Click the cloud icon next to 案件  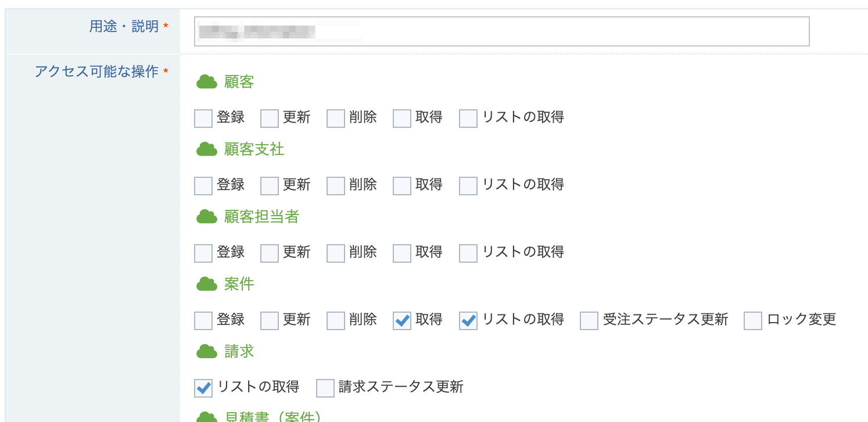pos(206,284)
